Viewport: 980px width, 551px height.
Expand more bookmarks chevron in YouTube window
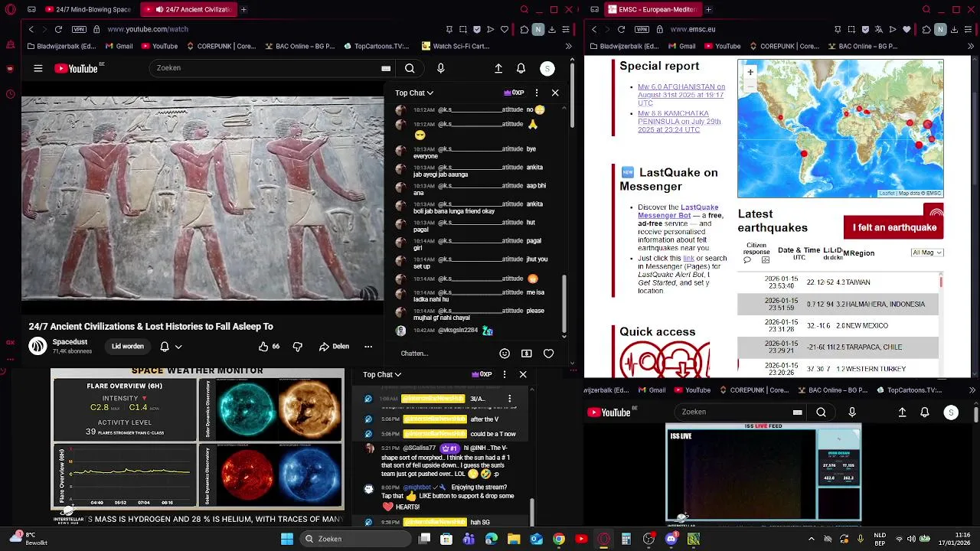(x=568, y=46)
